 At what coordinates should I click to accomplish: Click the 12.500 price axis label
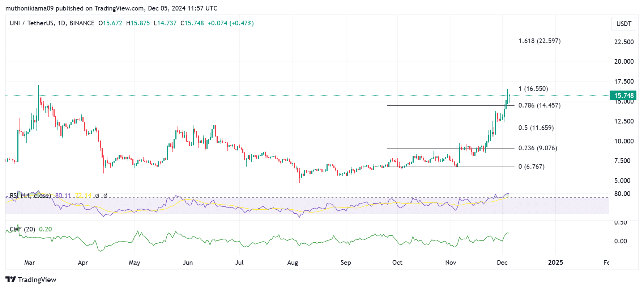(x=624, y=121)
